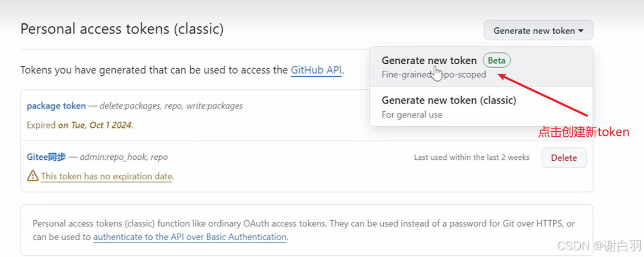Click the 'admin:repo_hook, repo' scopes text
Screen dimensions: 644x257
coord(124,157)
